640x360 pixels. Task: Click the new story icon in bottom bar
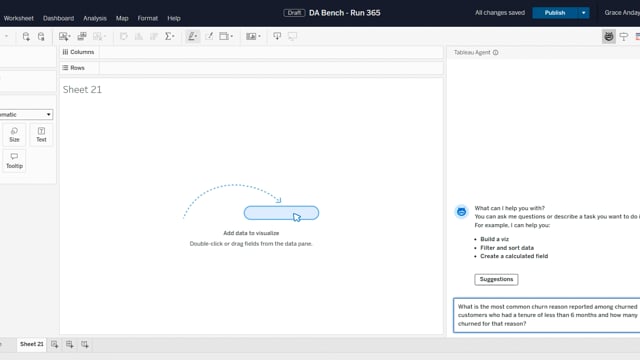tap(84, 344)
